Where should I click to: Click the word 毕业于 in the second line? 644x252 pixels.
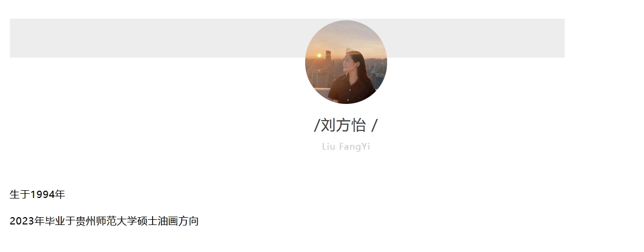[x=59, y=221]
